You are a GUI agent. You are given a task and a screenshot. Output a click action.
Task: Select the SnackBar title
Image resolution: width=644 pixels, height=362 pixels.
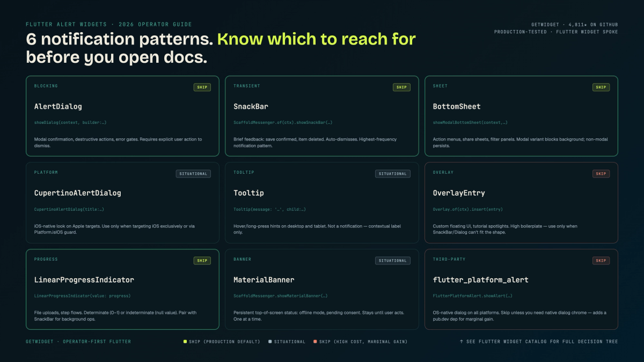(x=251, y=106)
